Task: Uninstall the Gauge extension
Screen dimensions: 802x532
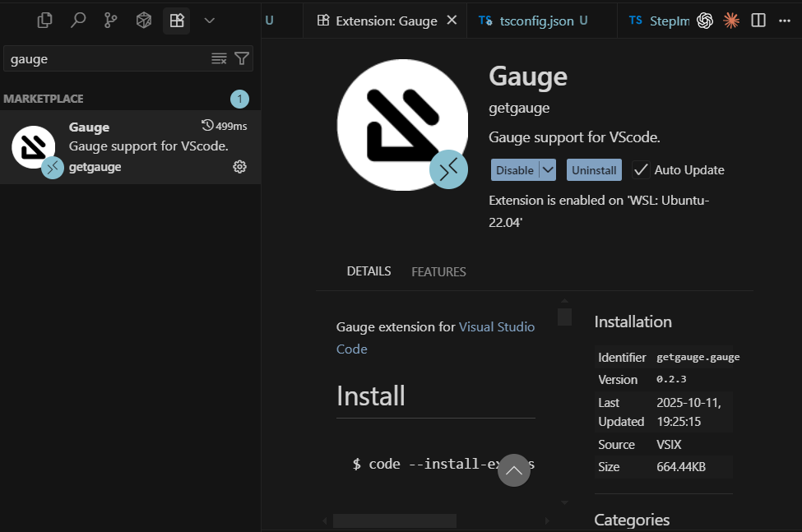Action: tap(594, 170)
